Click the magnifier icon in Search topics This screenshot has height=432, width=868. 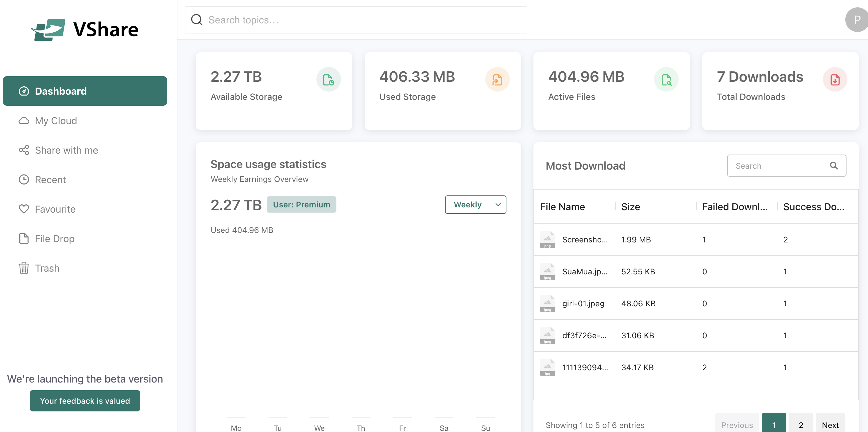click(197, 20)
